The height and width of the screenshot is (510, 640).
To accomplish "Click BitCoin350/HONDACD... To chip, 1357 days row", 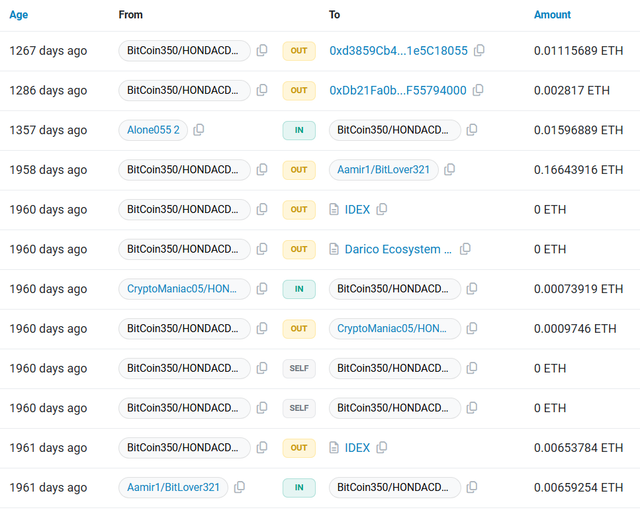I will pos(395,130).
